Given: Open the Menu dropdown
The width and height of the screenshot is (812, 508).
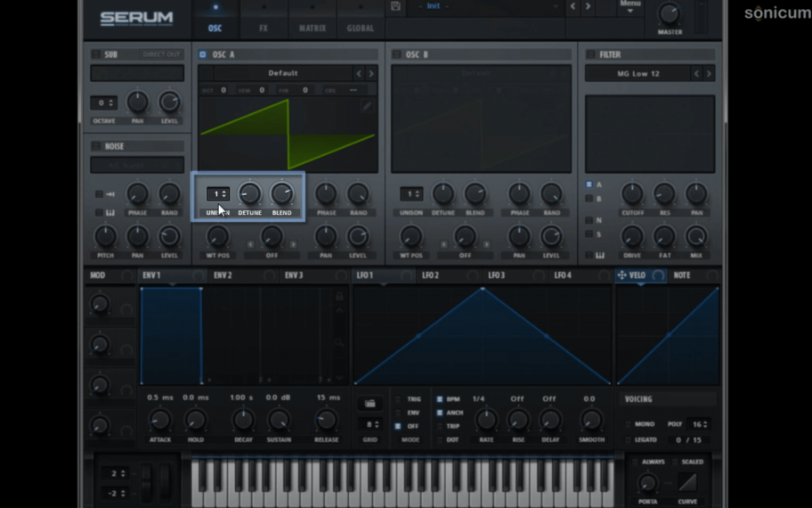Looking at the screenshot, I should point(630,6).
